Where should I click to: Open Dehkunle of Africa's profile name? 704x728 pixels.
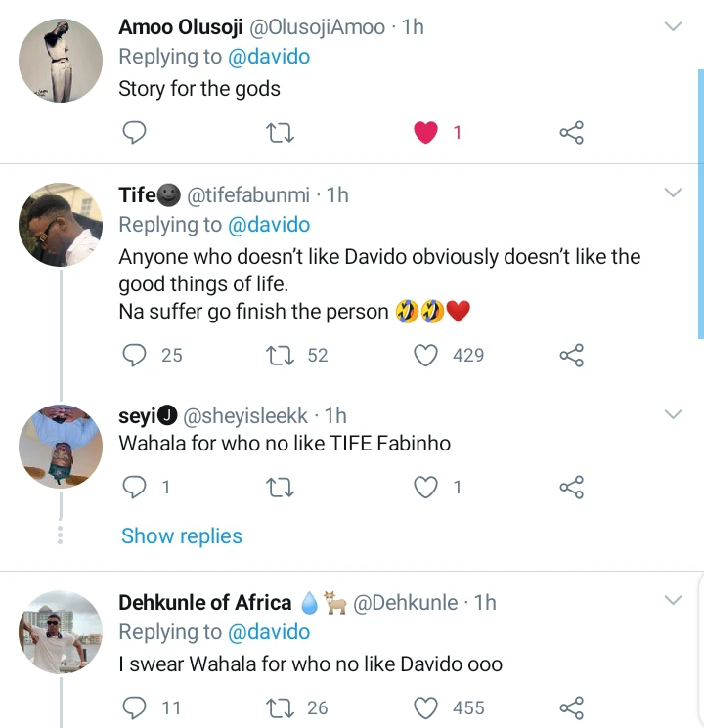point(204,602)
